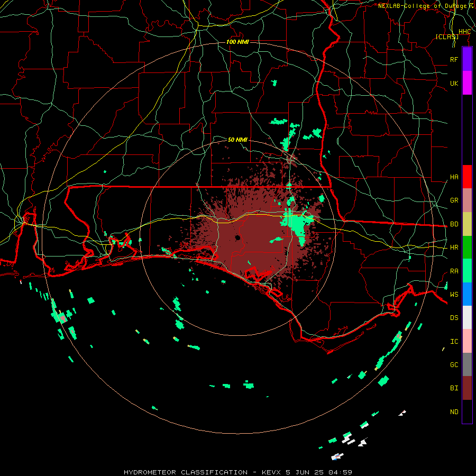Viewport: 476px width, 476px height.
Task: Select the BD yellow legend color
Action: [467, 224]
